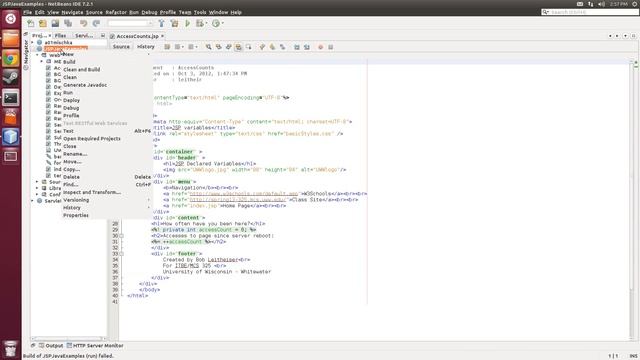The height and width of the screenshot is (360, 640).
Task: Choose Deploy from the project context menu
Action: [x=71, y=100]
